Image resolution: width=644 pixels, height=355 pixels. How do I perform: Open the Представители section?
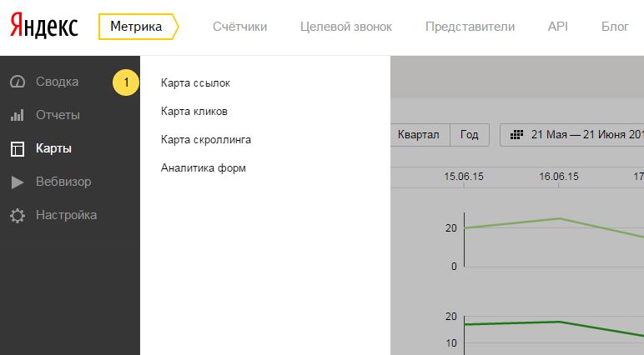[x=470, y=27]
